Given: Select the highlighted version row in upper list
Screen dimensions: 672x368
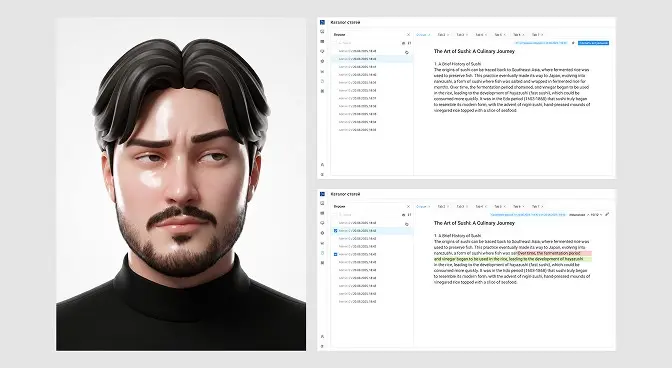Looking at the screenshot, I should click(x=372, y=59).
